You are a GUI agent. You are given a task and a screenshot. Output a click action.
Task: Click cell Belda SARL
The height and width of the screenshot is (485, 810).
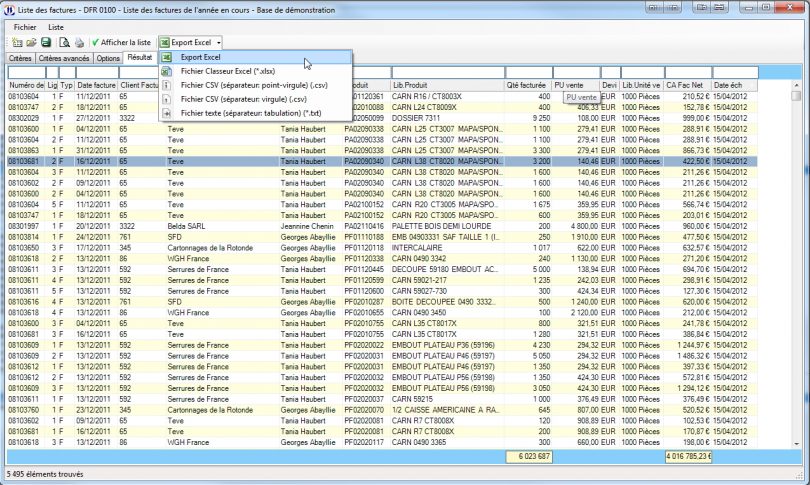(186, 226)
